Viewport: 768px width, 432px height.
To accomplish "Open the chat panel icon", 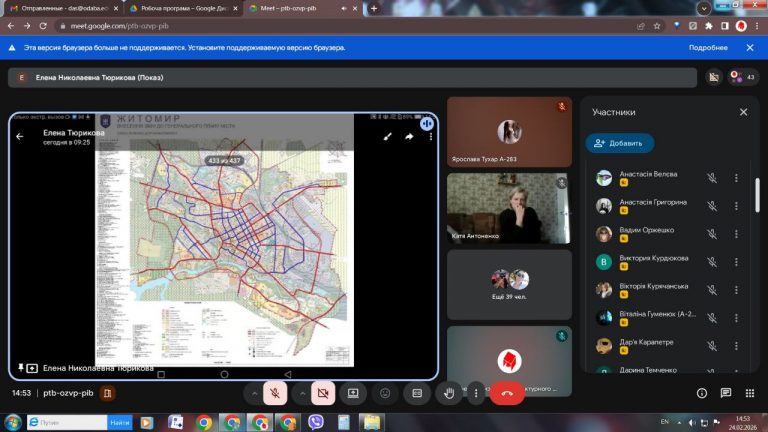I will 726,394.
